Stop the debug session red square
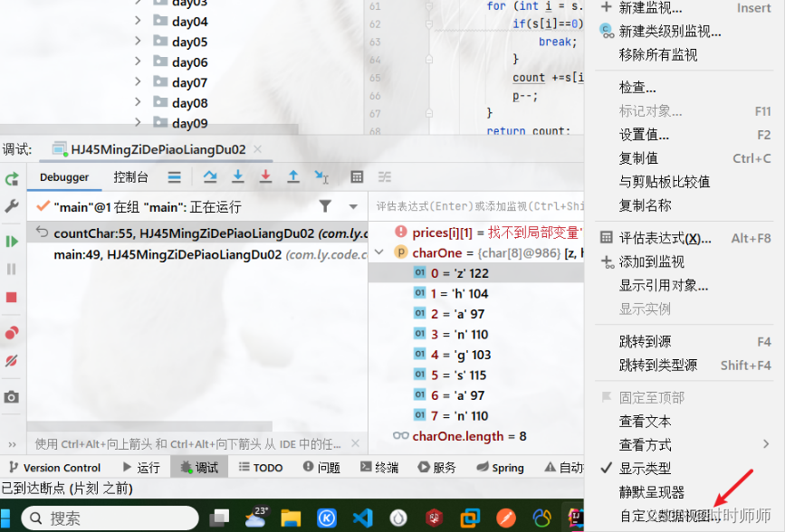The height and width of the screenshot is (532, 785). pyautogui.click(x=12, y=298)
